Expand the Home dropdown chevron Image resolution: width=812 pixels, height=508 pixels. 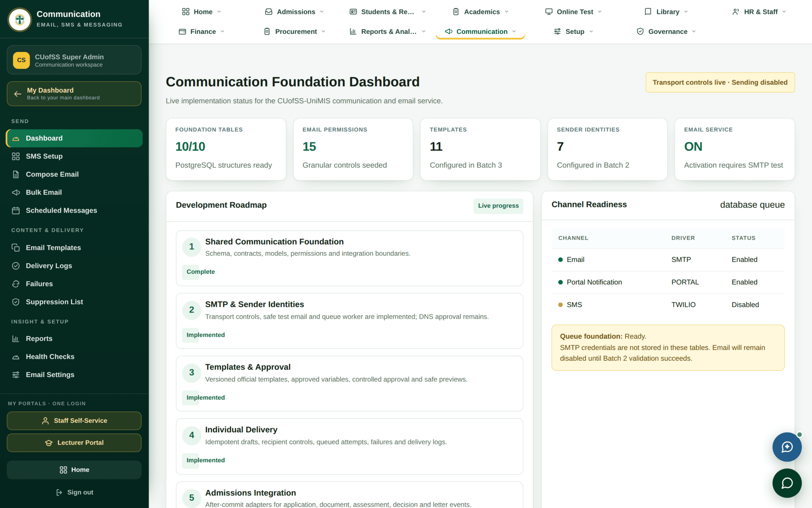click(x=219, y=12)
